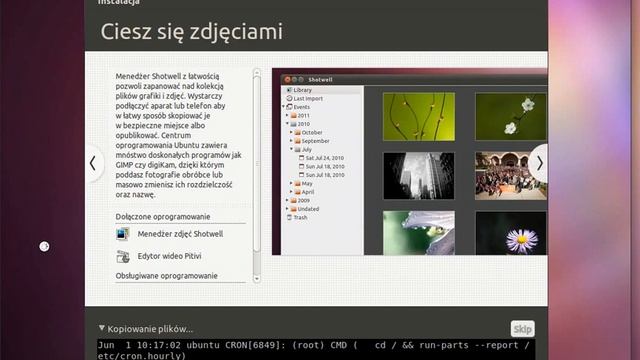Click the September folder icon
The width and height of the screenshot is (640, 360).
coord(298,141)
